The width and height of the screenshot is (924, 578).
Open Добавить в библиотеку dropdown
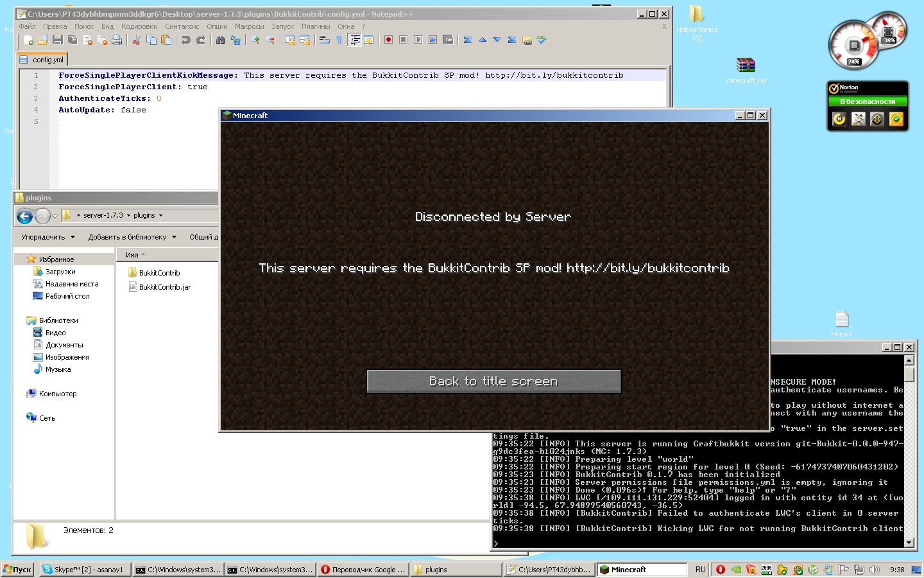[132, 237]
